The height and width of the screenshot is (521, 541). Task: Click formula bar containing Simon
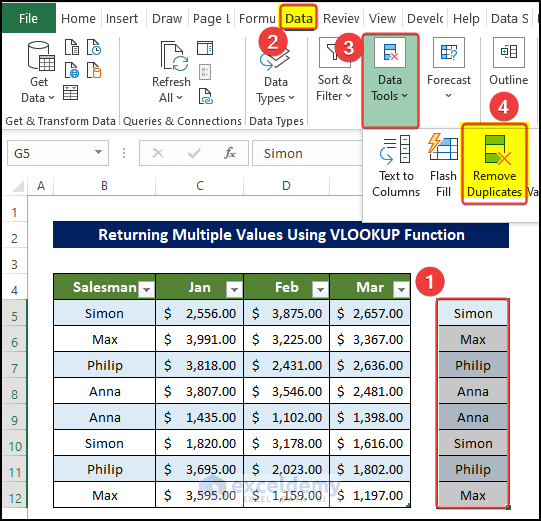pyautogui.click(x=307, y=153)
